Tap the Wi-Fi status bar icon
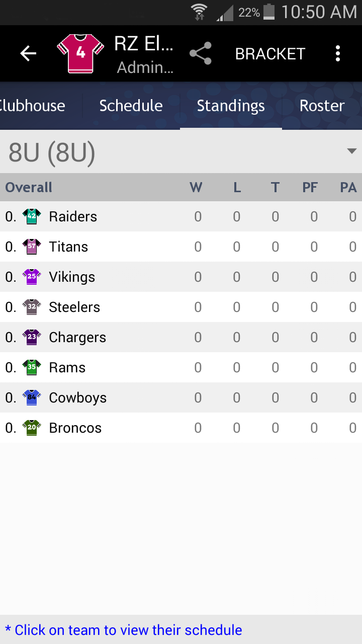 point(199,12)
